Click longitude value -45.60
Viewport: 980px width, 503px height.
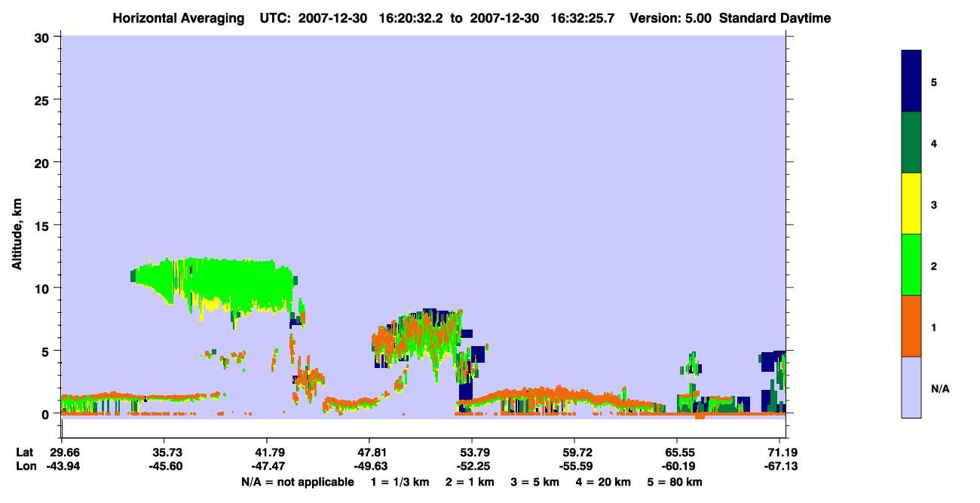[164, 466]
